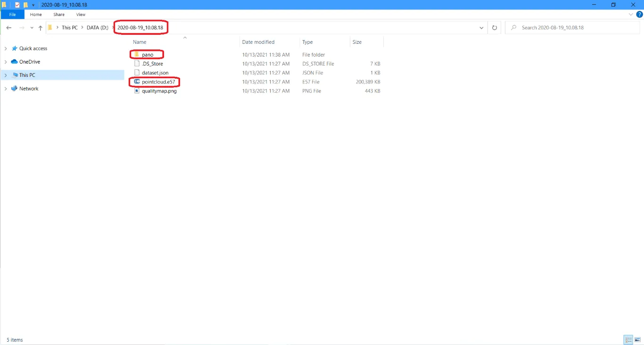
Task: Expand Network tree node
Action: 6,89
